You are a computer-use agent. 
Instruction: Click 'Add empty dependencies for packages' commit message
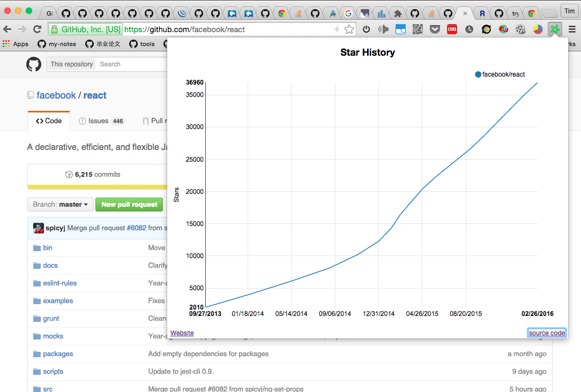coord(208,354)
